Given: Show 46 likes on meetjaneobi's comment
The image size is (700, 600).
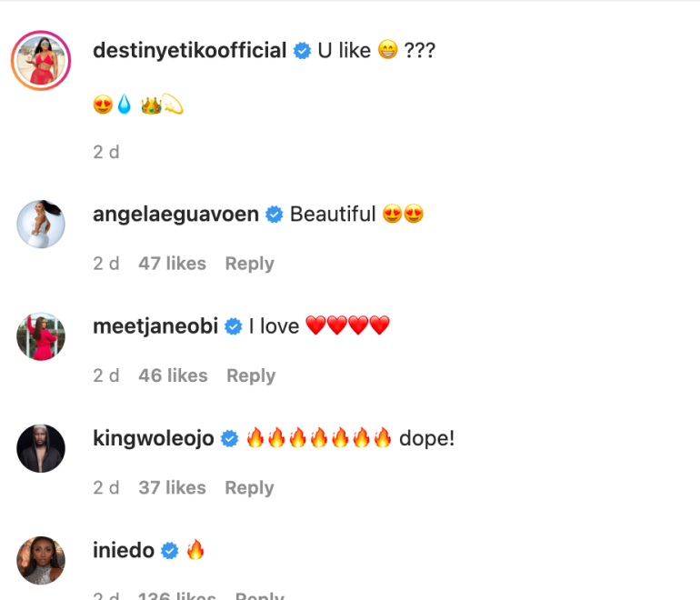Looking at the screenshot, I should 173,375.
